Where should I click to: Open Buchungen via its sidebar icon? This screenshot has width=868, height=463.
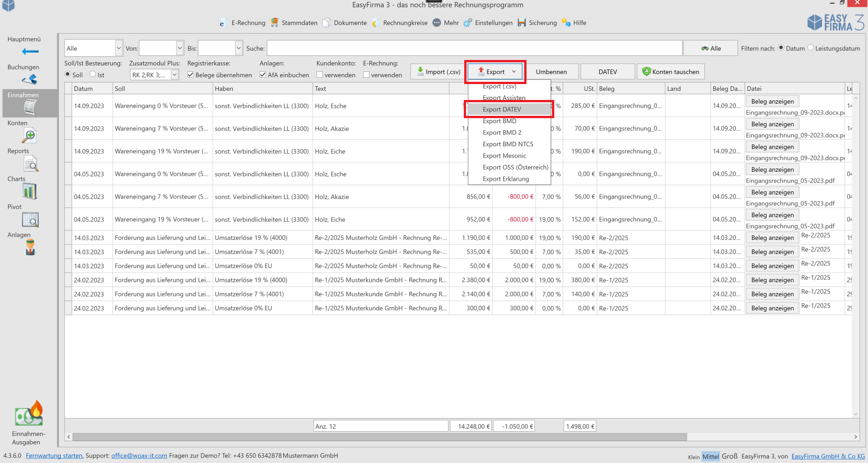click(30, 80)
